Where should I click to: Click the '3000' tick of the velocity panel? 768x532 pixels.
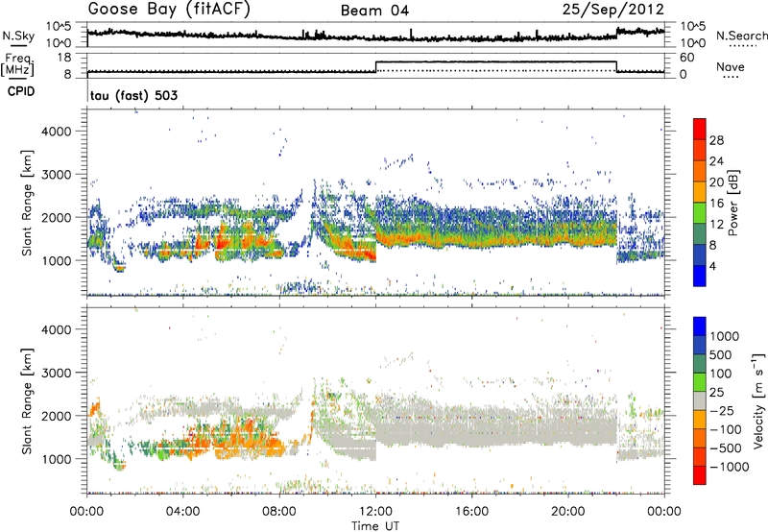pos(56,373)
